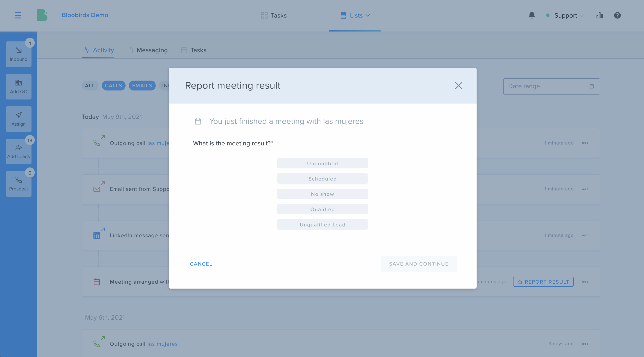Image resolution: width=644 pixels, height=357 pixels.
Task: Click 'Today' date header
Action: click(90, 117)
